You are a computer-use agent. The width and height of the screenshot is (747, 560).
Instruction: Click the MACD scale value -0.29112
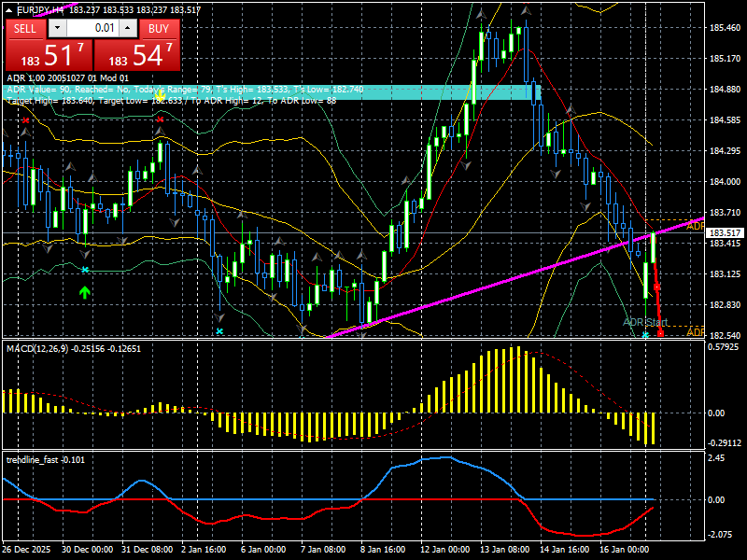[x=725, y=442]
